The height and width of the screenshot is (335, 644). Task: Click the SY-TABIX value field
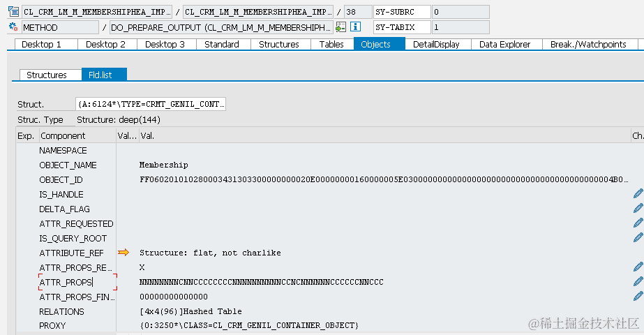(460, 27)
